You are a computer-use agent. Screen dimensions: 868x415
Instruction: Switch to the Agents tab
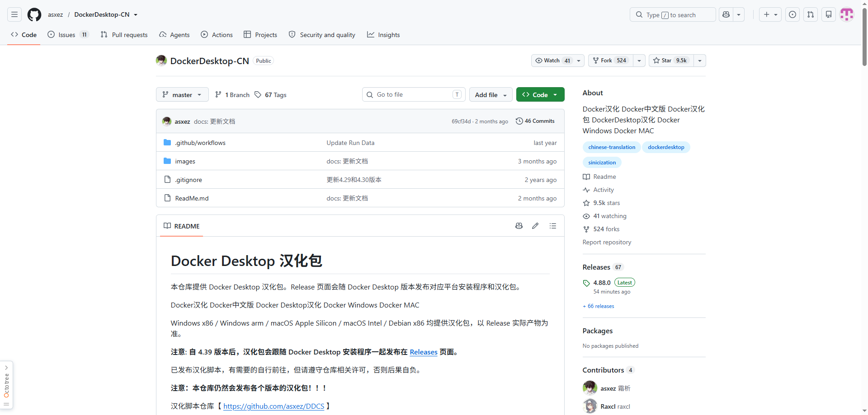point(175,35)
